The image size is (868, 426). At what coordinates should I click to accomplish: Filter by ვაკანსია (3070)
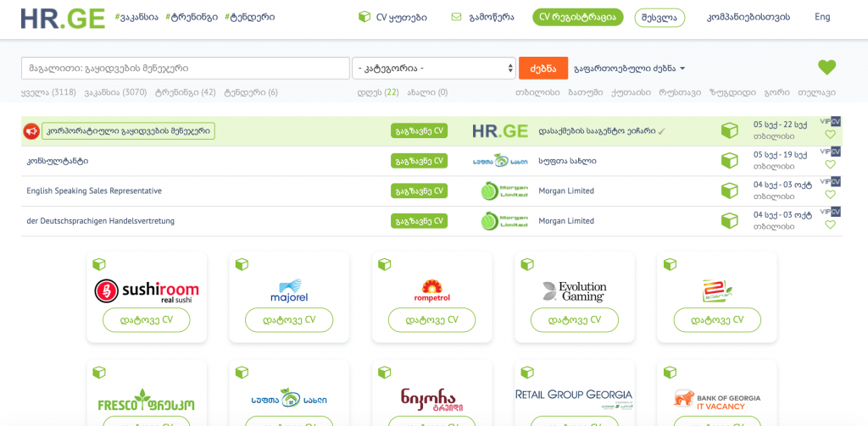[x=115, y=92]
